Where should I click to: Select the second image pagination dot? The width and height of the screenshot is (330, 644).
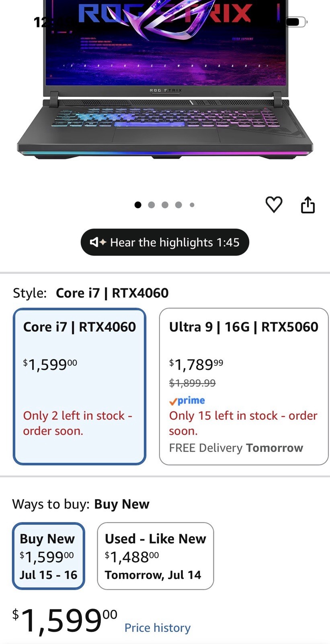click(152, 205)
